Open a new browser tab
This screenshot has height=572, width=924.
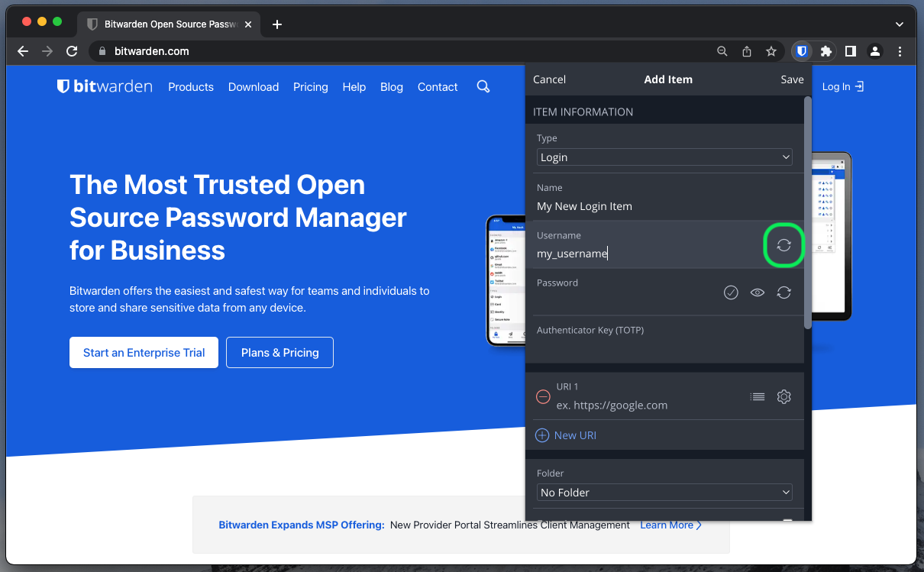click(277, 24)
